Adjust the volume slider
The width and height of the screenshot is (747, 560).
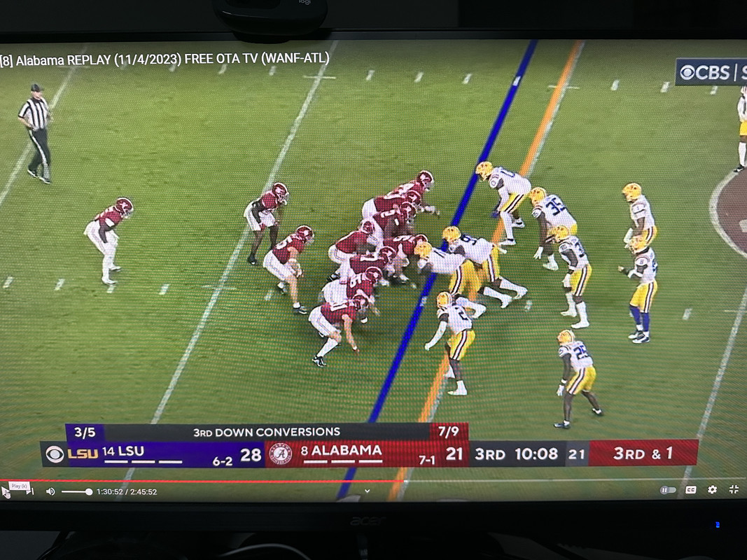click(76, 491)
